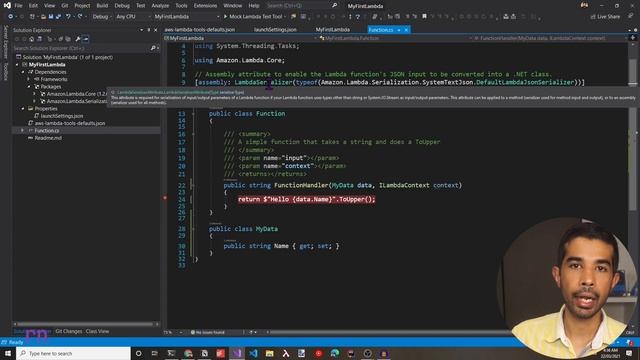Open the Extensions menu

pos(205,6)
